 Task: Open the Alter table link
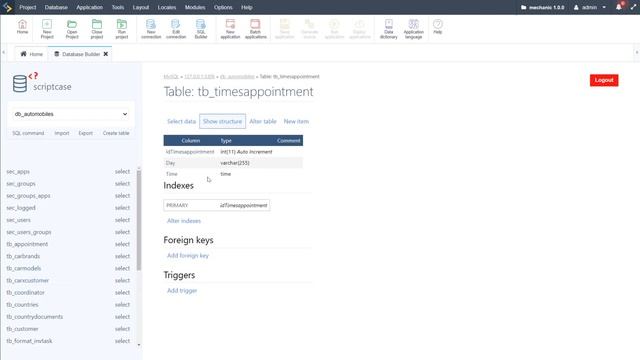pos(263,121)
